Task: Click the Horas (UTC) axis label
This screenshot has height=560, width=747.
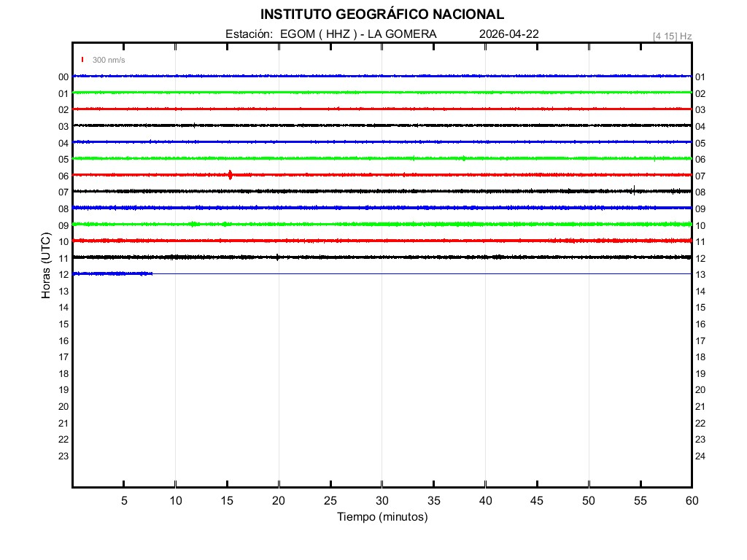Action: click(x=46, y=266)
